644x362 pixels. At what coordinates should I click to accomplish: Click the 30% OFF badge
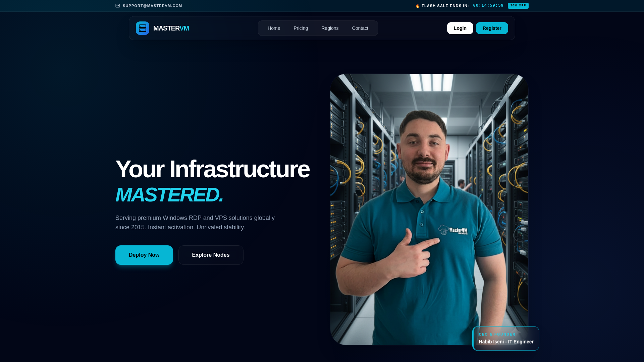point(518,6)
